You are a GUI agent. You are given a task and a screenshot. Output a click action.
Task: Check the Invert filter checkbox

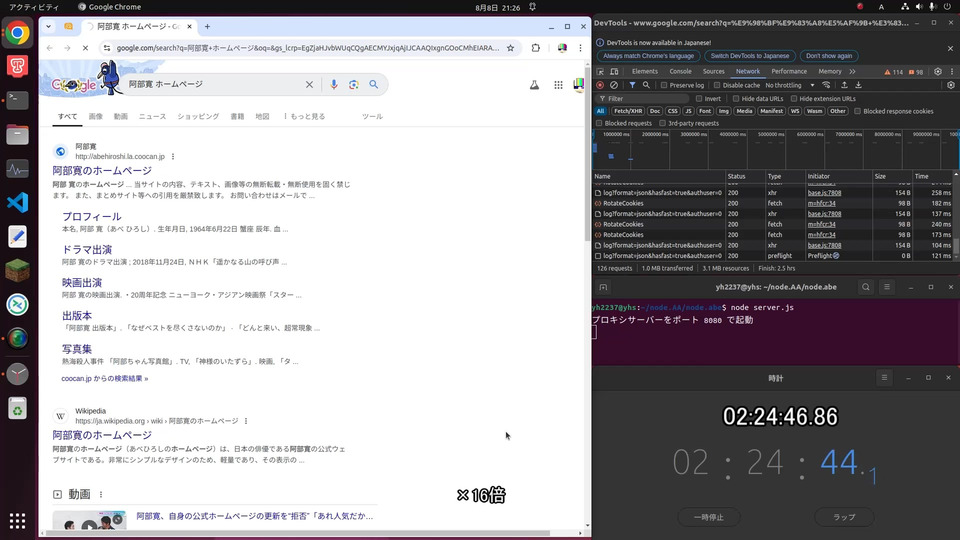(x=699, y=99)
